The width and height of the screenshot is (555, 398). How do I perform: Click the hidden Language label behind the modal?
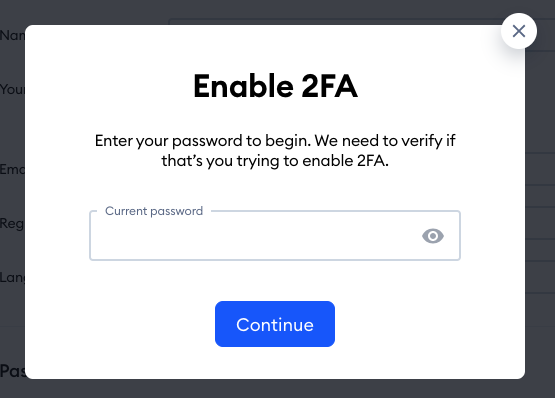12,277
